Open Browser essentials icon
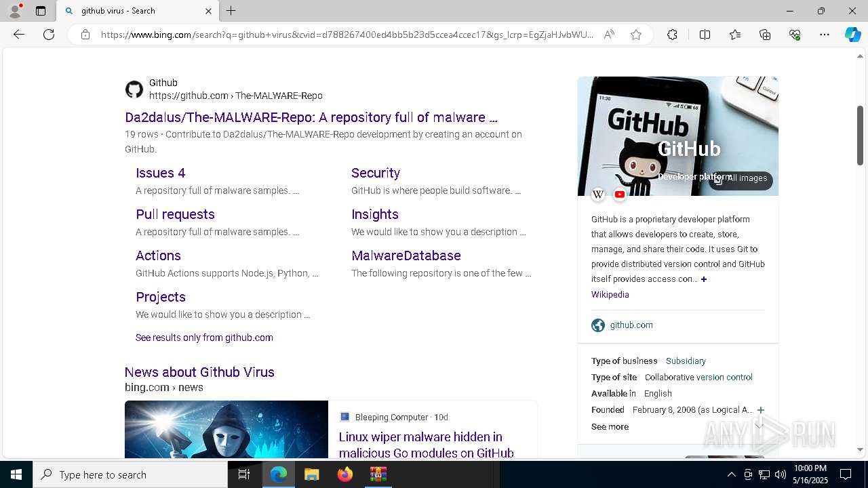Image resolution: width=868 pixels, height=488 pixels. point(795,35)
